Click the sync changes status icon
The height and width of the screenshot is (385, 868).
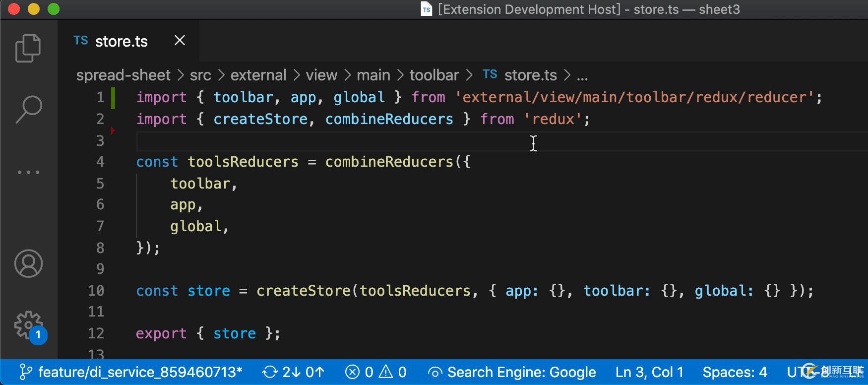pyautogui.click(x=270, y=372)
